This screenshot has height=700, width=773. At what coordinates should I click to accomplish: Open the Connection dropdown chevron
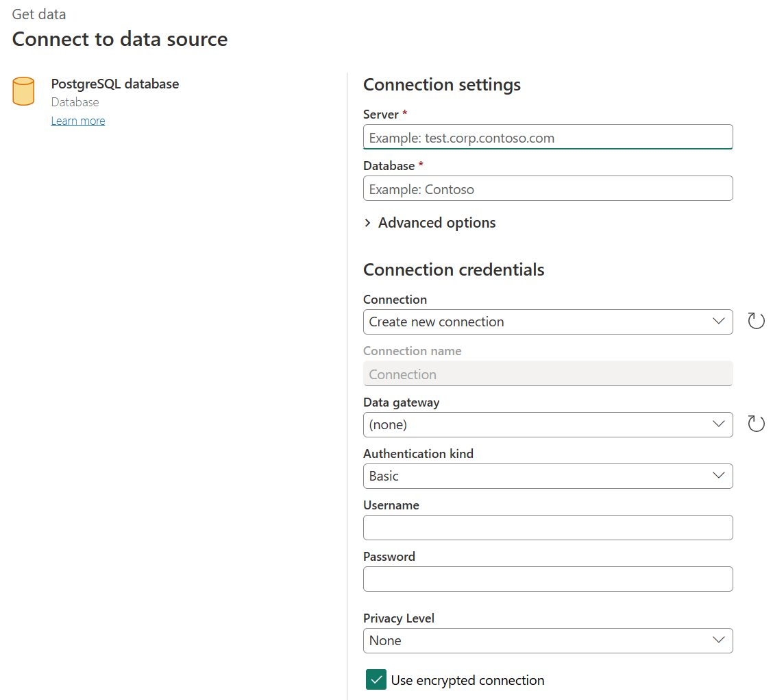718,322
